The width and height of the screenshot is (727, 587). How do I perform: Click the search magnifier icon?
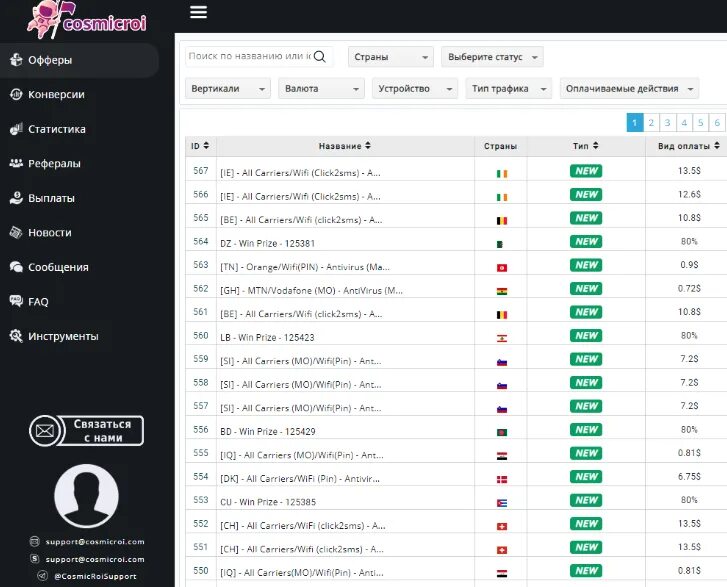coord(319,57)
